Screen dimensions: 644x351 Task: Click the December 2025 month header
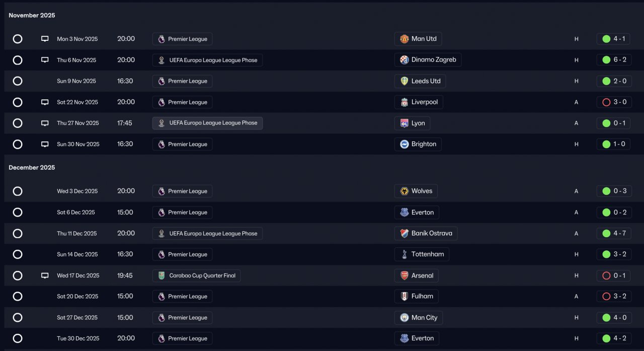[32, 167]
